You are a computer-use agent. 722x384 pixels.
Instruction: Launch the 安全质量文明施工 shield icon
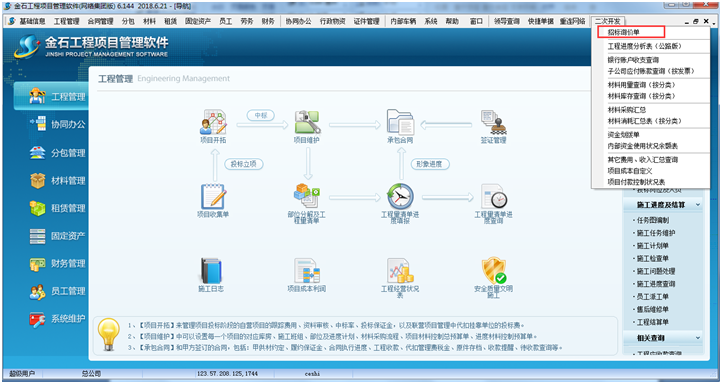click(x=493, y=271)
